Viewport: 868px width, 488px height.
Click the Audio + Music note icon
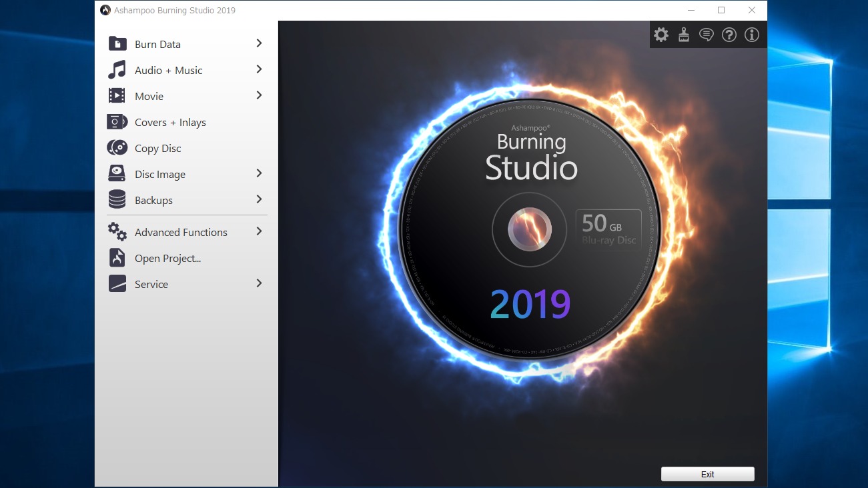click(x=117, y=70)
